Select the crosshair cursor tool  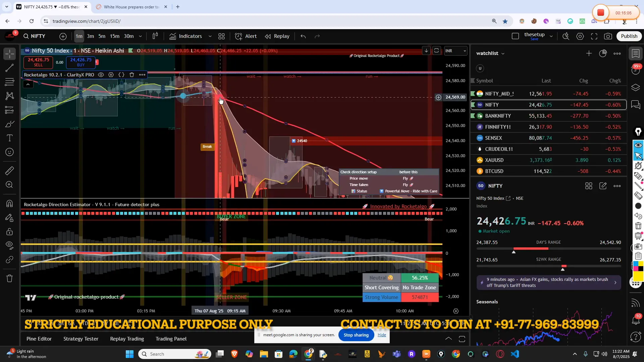click(x=10, y=54)
